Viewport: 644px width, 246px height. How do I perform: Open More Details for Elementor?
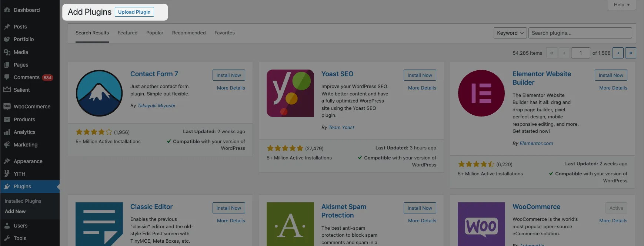point(613,88)
